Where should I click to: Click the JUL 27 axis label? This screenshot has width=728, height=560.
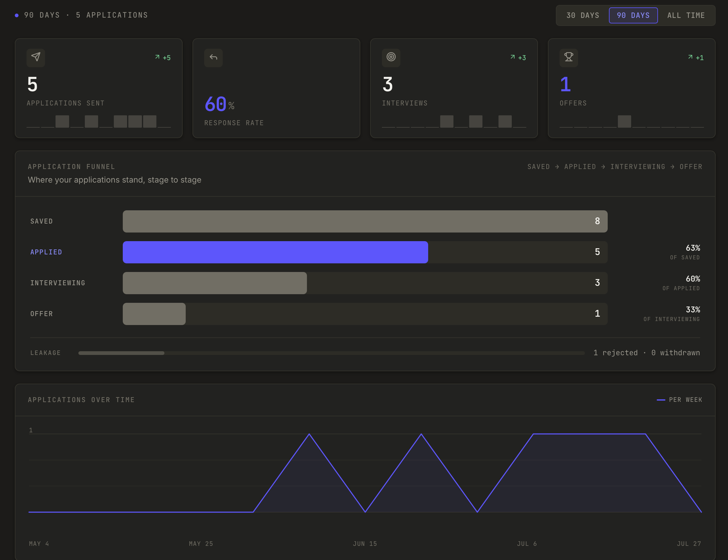click(x=689, y=544)
